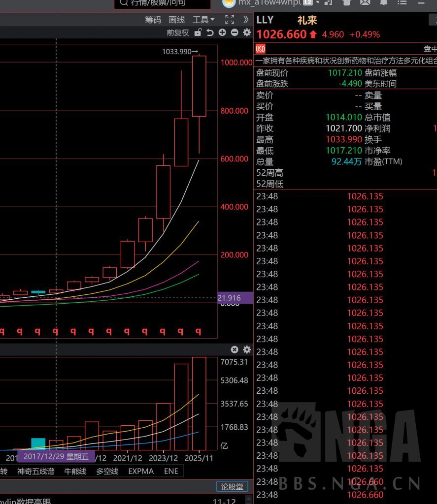Click the q report marker under 2025/11

click(x=199, y=331)
